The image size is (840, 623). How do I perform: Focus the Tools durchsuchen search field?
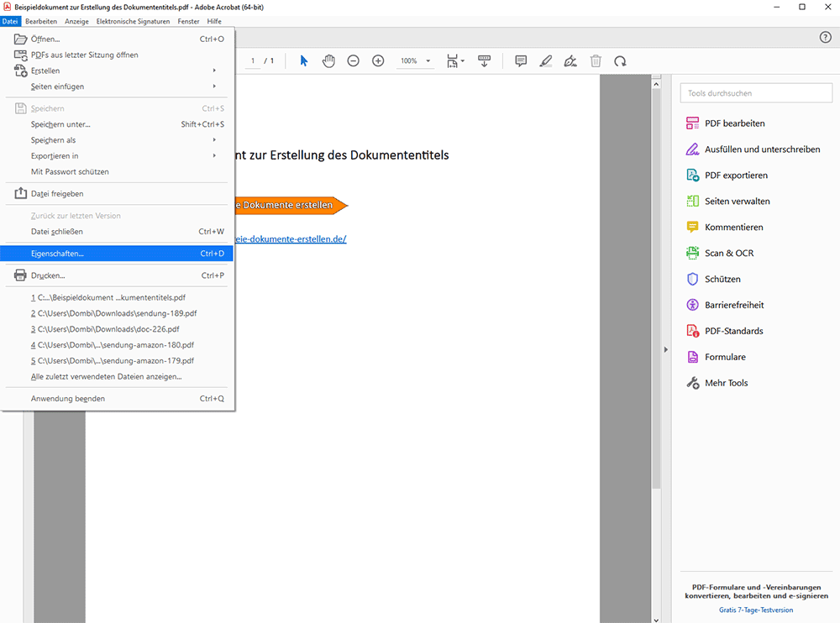click(756, 93)
